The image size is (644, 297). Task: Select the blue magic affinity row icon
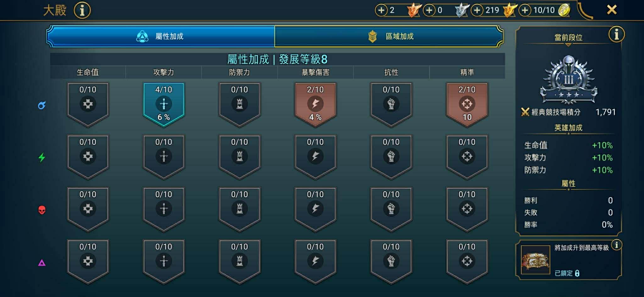pos(42,105)
